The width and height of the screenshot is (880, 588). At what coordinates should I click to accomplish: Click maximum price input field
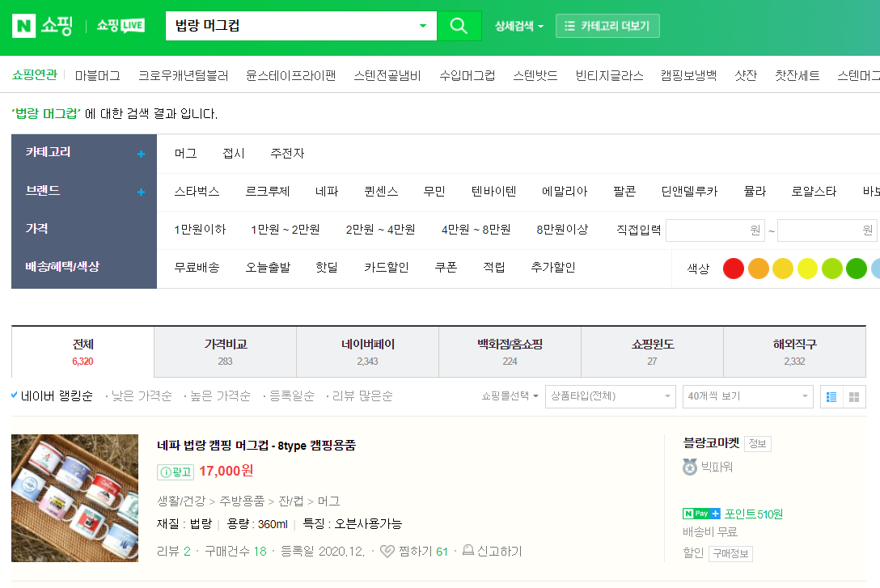[827, 230]
